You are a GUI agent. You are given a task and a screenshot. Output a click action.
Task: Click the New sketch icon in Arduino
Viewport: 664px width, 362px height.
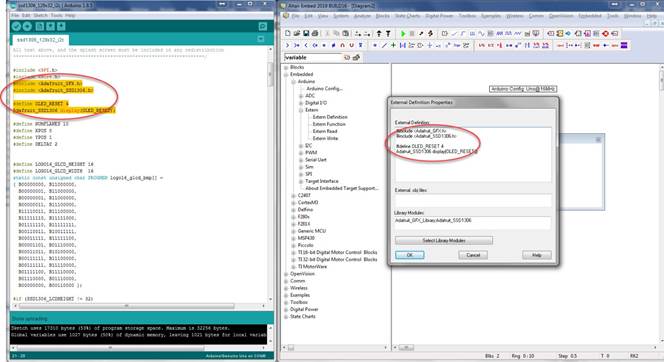tap(39, 26)
